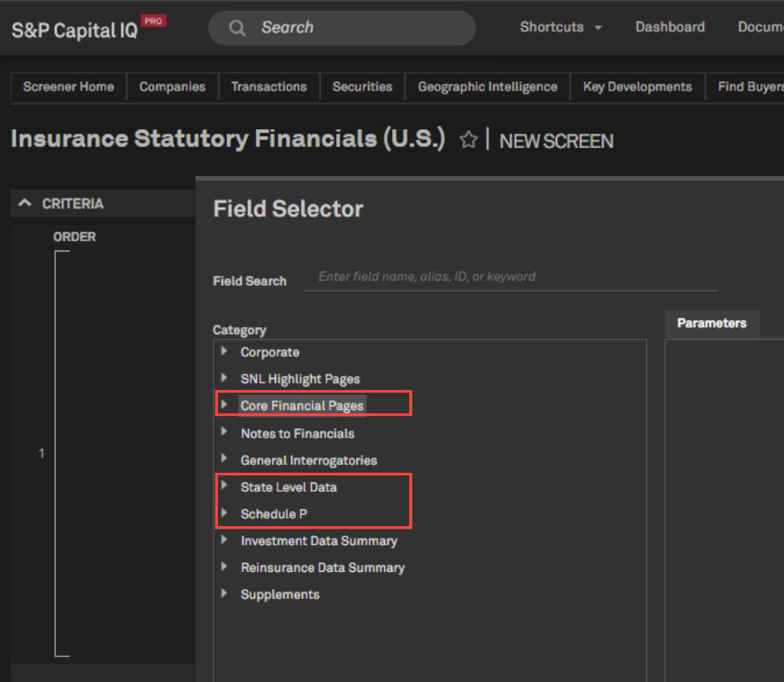This screenshot has height=682, width=784.
Task: Expand the Supplements arrow
Action: (x=224, y=593)
